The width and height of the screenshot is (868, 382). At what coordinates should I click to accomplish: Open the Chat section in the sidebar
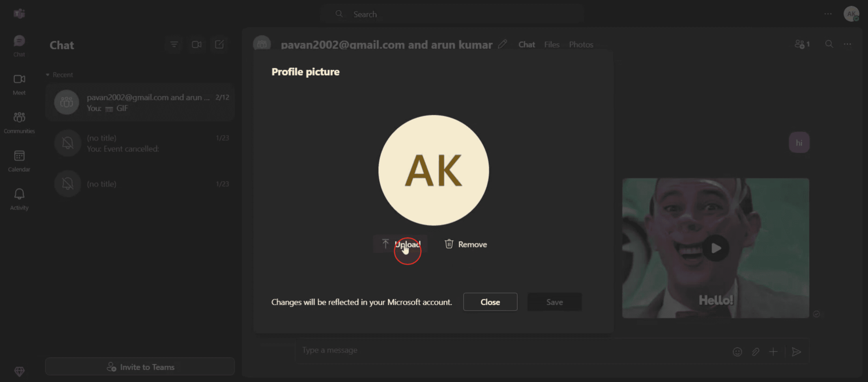19,46
